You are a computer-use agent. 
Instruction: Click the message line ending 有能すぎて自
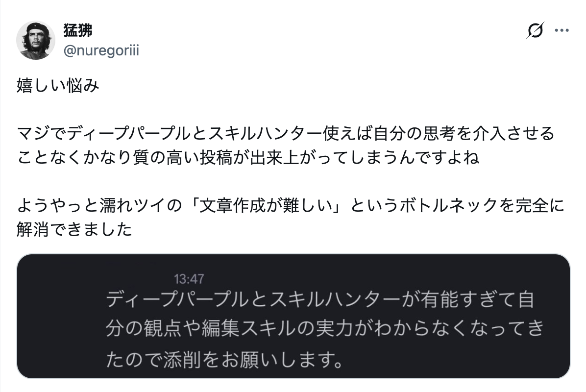coord(319,300)
